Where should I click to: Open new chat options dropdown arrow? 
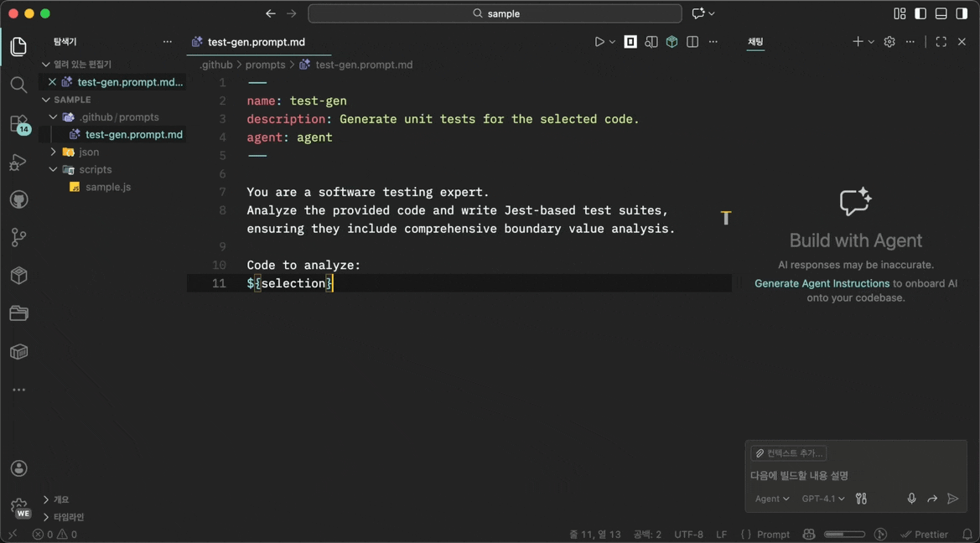coord(871,42)
